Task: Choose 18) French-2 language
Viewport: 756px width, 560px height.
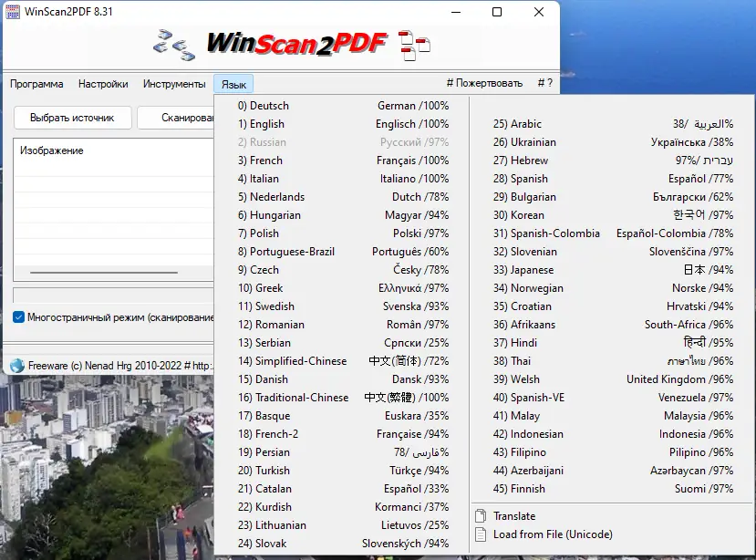Action: point(343,434)
